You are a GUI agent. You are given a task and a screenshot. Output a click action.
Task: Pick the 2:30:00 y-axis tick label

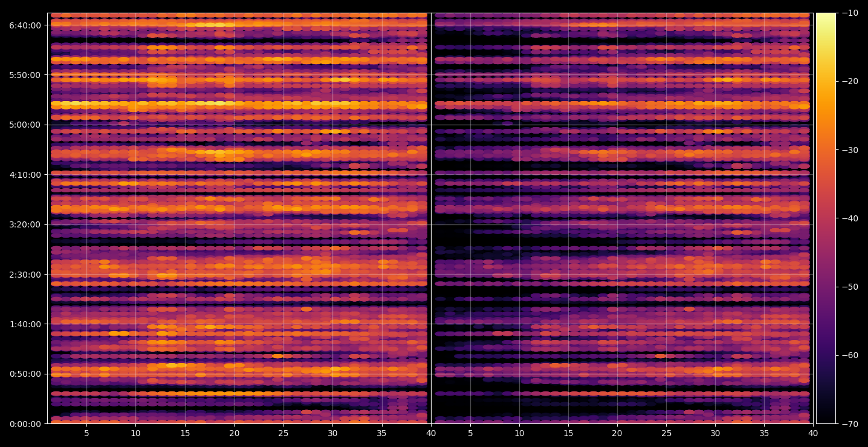click(x=25, y=274)
